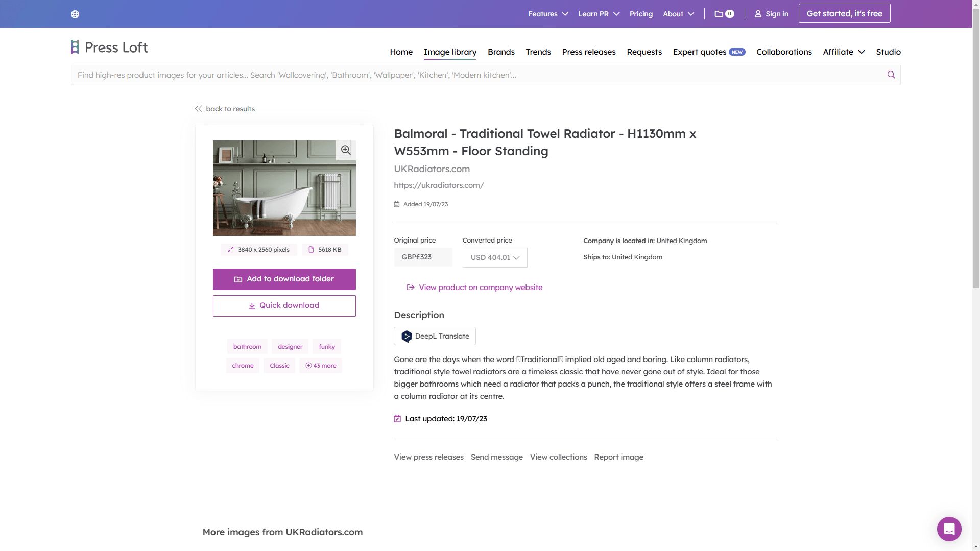Click Add to download folder

284,279
